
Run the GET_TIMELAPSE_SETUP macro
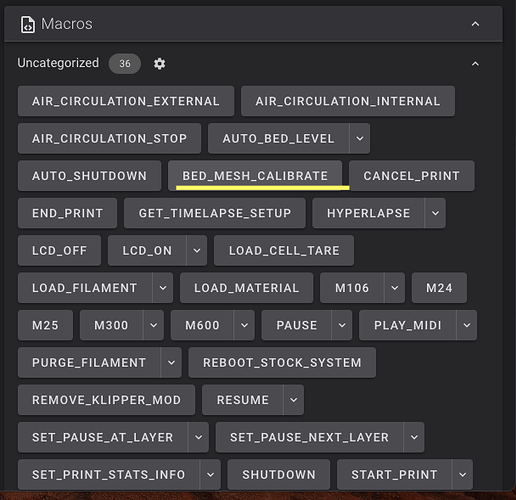pos(215,213)
